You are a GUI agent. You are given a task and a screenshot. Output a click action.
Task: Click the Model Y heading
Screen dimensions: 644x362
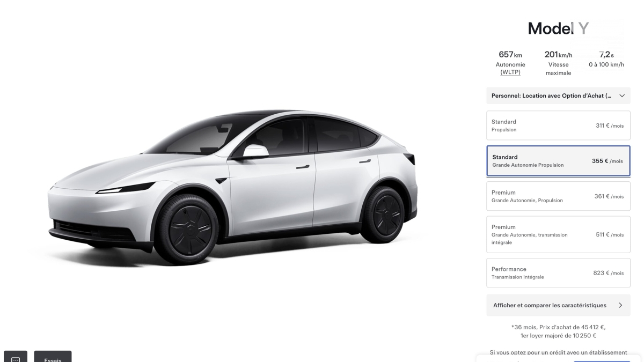[x=558, y=28]
